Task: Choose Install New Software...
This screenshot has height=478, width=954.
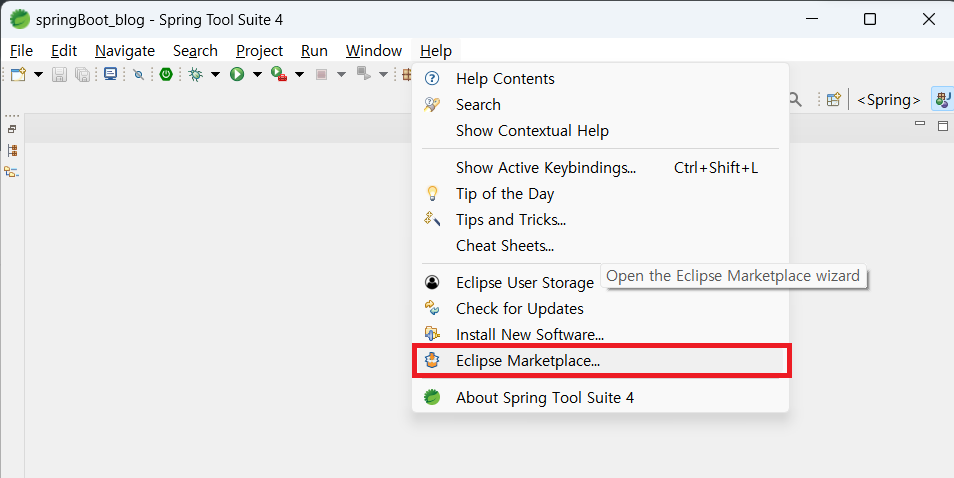Action: point(601,334)
